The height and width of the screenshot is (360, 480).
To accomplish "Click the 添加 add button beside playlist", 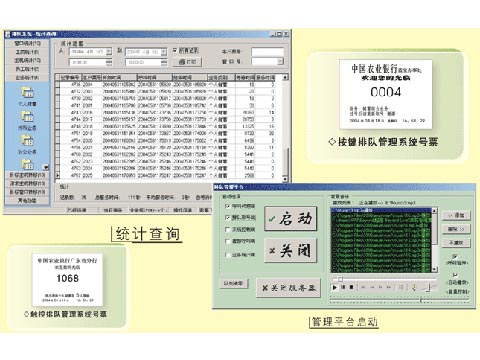I will [456, 215].
